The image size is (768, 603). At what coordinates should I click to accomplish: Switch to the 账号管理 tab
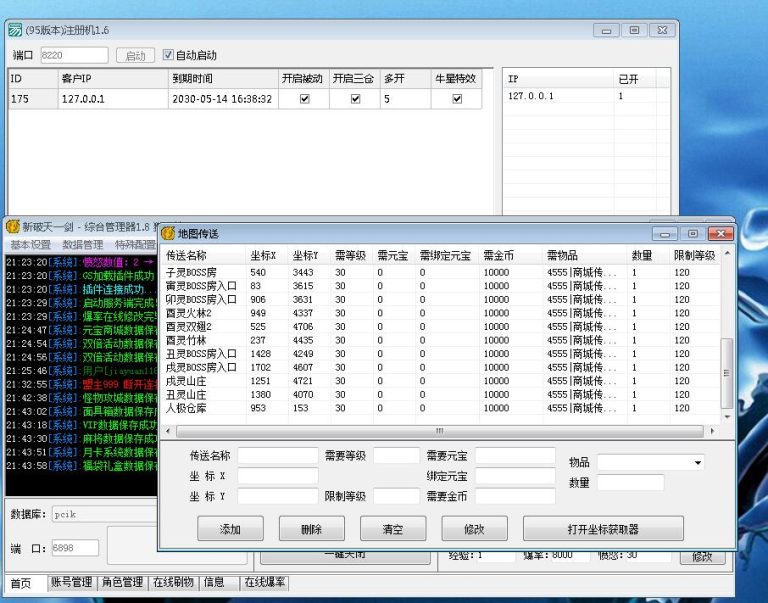73,582
